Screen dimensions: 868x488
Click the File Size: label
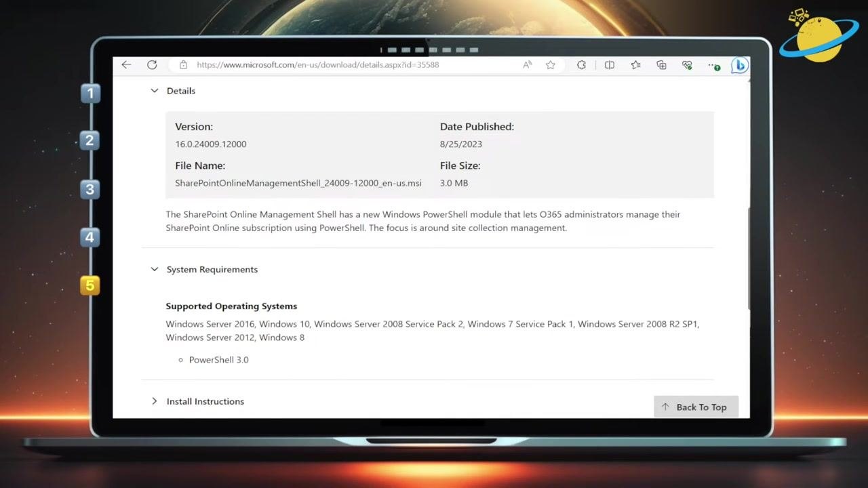tap(460, 165)
